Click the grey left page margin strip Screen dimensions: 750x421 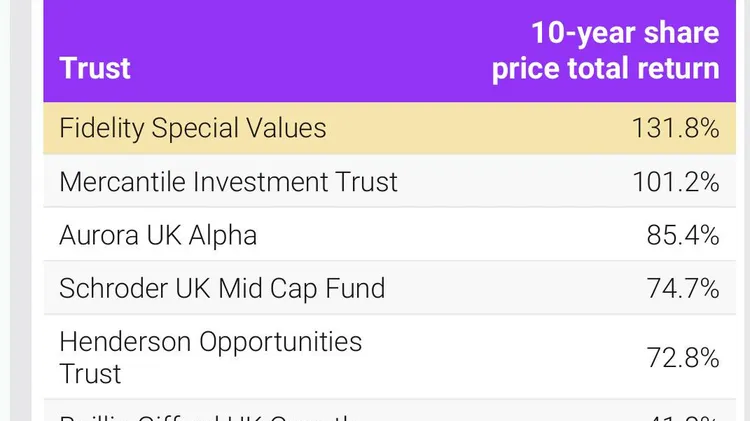click(21, 210)
